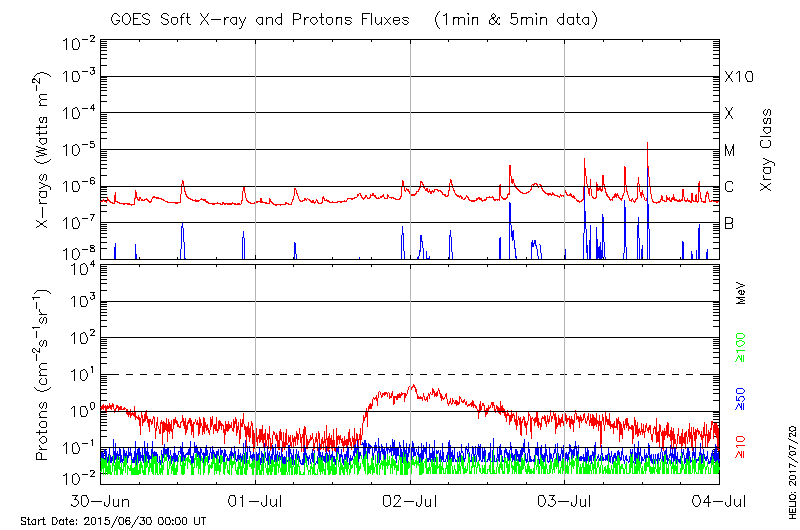Click the C class label on right axis

pyautogui.click(x=729, y=187)
